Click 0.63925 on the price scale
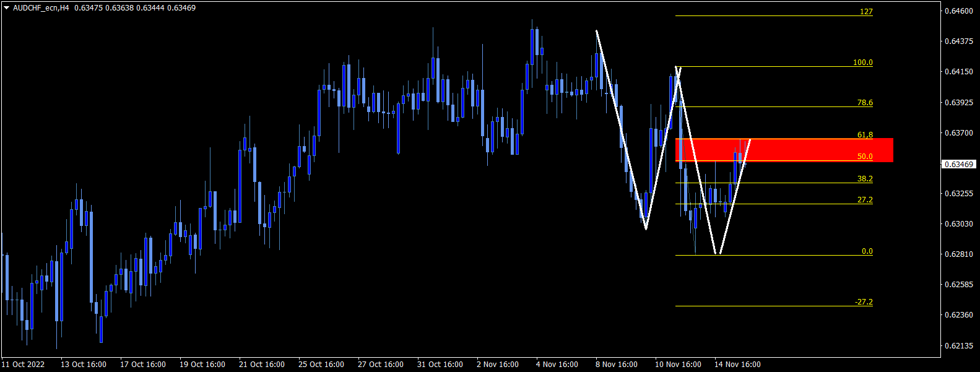This screenshot has height=372, width=980. point(959,102)
